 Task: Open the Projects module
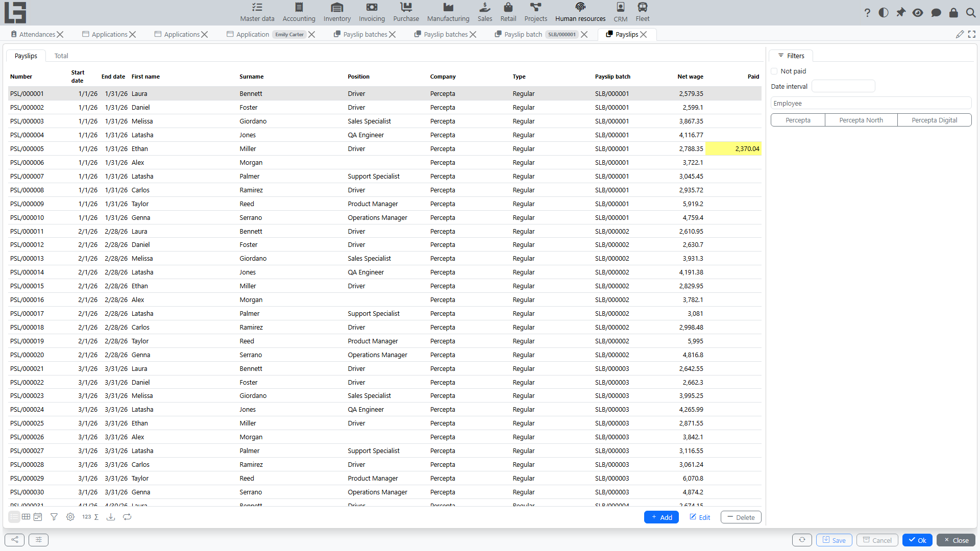pos(535,12)
